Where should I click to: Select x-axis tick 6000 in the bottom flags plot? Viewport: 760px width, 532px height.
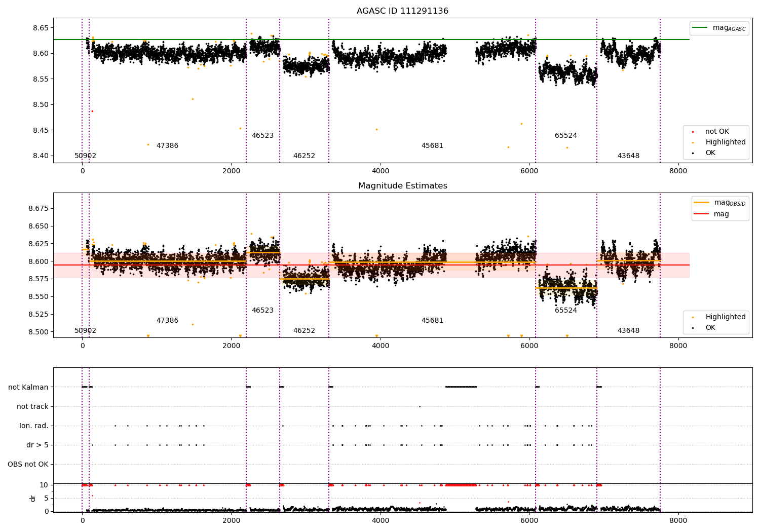[529, 520]
